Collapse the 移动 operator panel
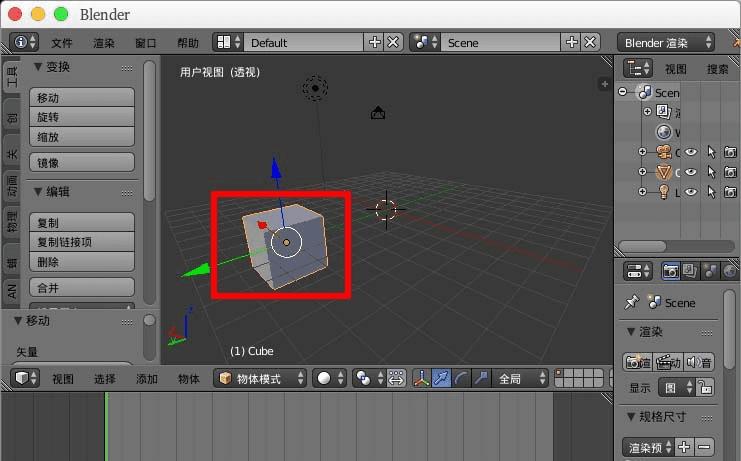Image resolution: width=741 pixels, height=461 pixels. point(18,320)
